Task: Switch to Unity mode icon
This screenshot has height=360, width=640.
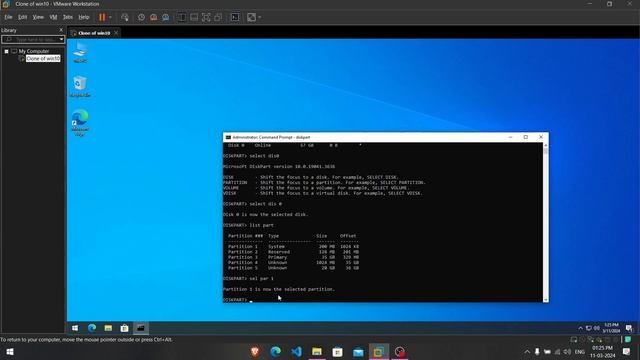Action: 218,17
